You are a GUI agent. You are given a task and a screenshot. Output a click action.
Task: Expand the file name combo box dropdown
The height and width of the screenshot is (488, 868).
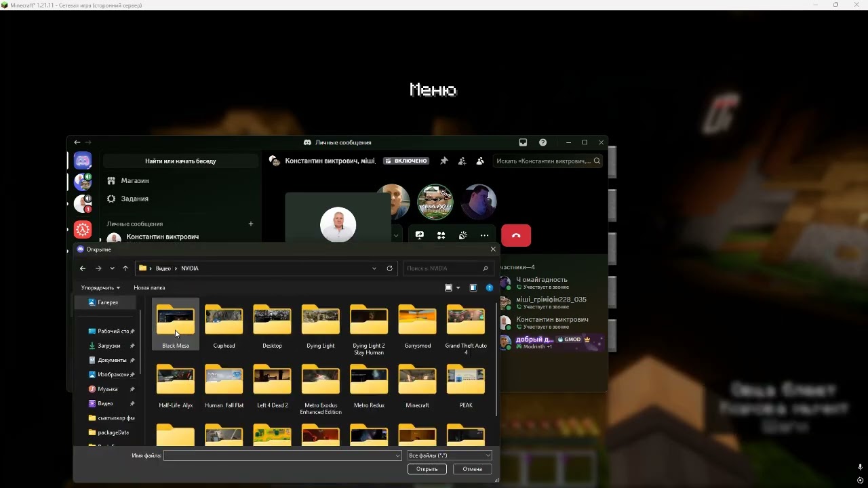[397, 455]
